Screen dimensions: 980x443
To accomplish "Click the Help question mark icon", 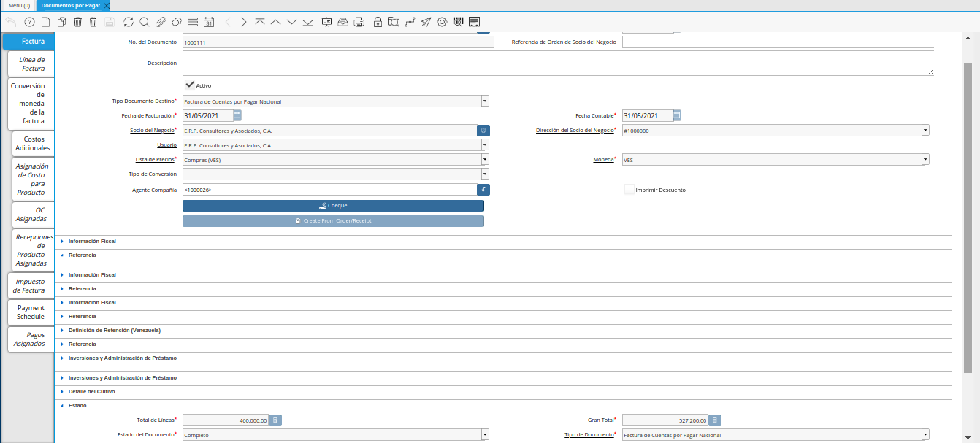I will (29, 22).
